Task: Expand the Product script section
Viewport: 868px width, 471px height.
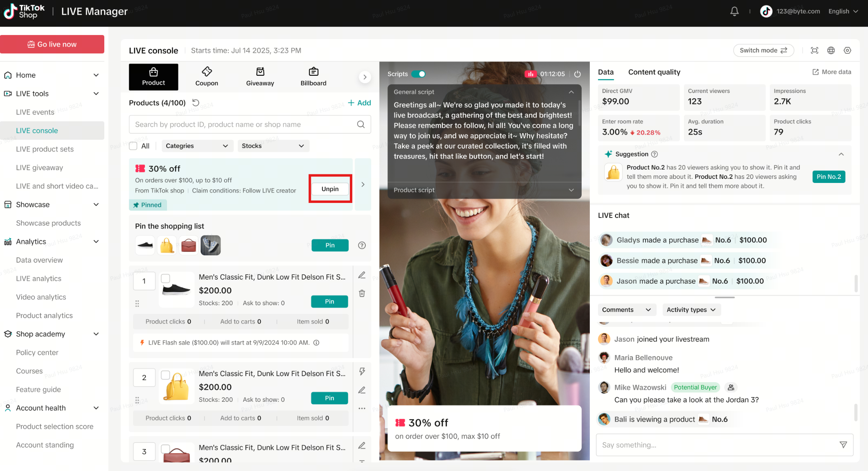Action: tap(571, 190)
